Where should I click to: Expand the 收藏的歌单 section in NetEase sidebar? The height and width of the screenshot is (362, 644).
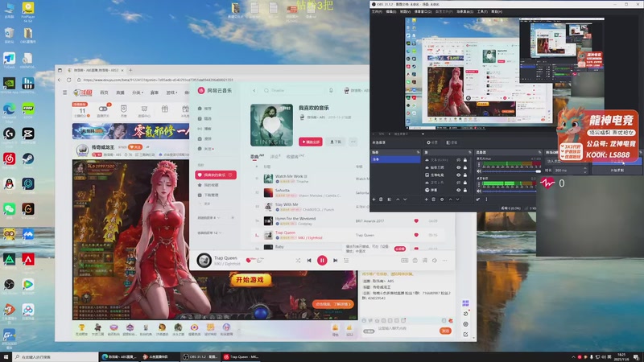pos(210,232)
